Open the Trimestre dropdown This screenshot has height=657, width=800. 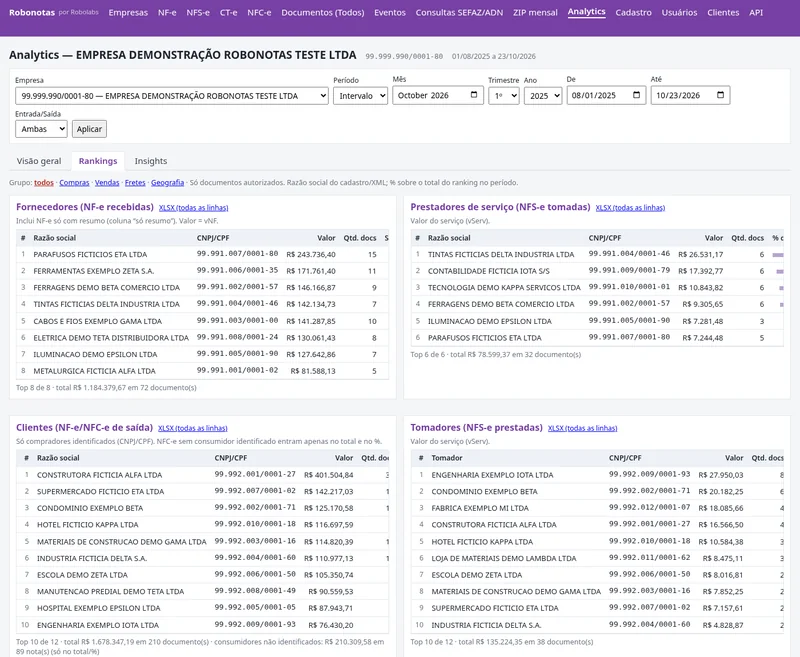[504, 96]
